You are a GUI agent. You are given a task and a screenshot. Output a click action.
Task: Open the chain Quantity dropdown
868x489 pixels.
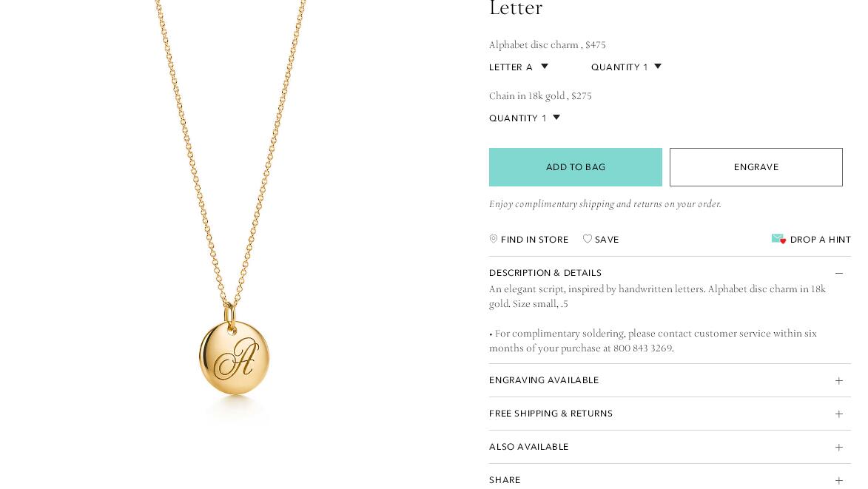click(x=525, y=118)
